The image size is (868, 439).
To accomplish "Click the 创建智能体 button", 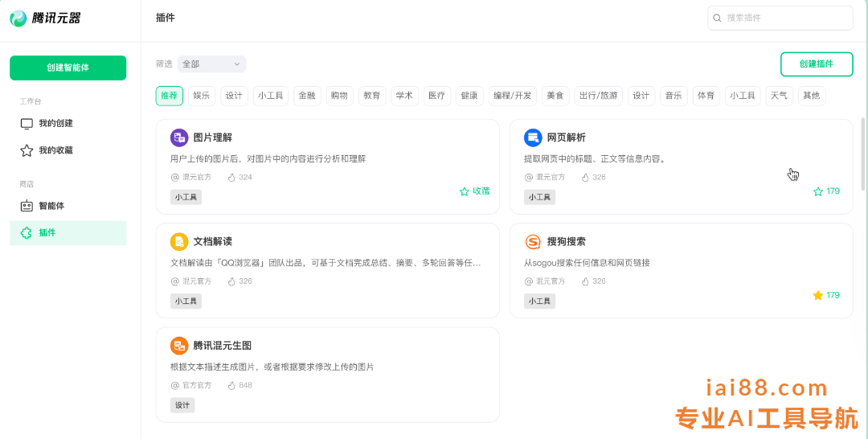I will [68, 68].
